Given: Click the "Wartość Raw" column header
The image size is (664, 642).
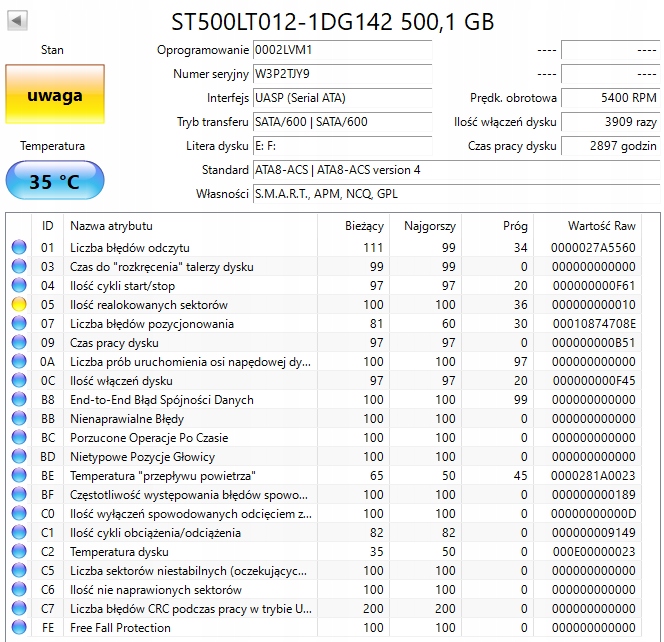Looking at the screenshot, I should (x=601, y=226).
